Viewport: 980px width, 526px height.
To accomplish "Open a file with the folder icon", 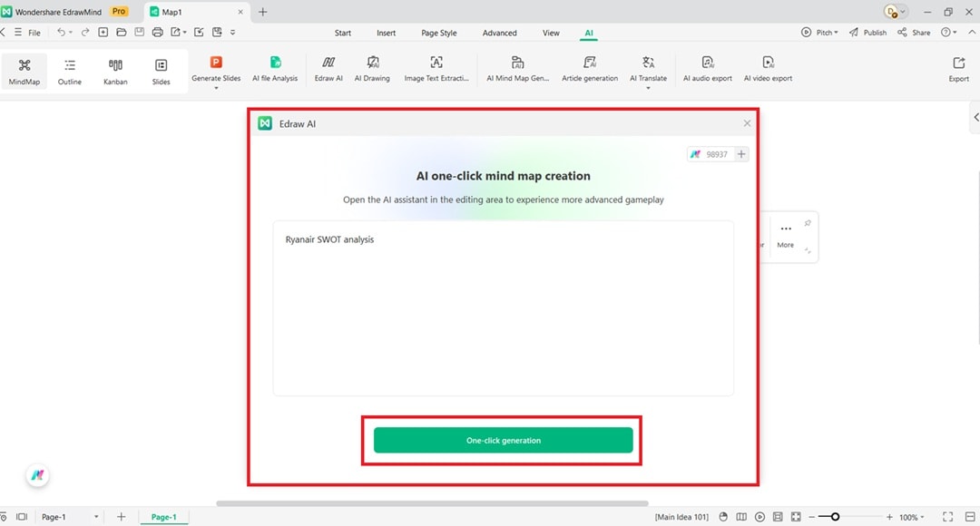I will (x=122, y=32).
